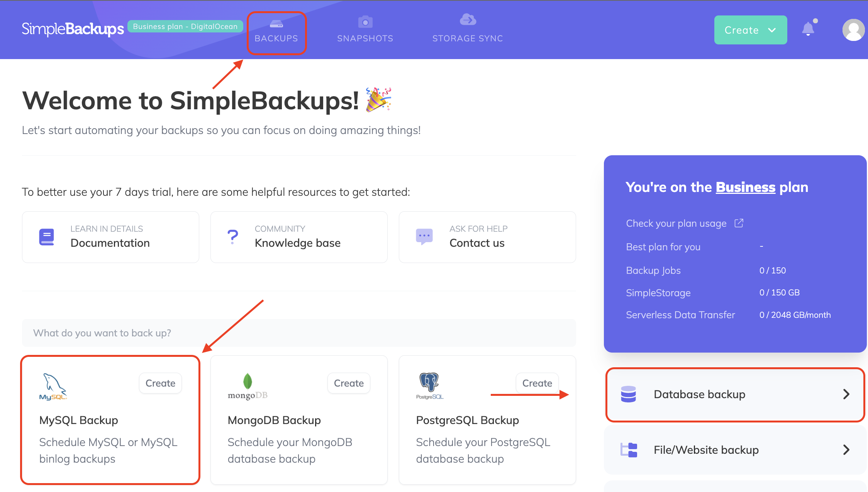Click the File/Website backup folder icon
The width and height of the screenshot is (868, 492).
point(629,450)
